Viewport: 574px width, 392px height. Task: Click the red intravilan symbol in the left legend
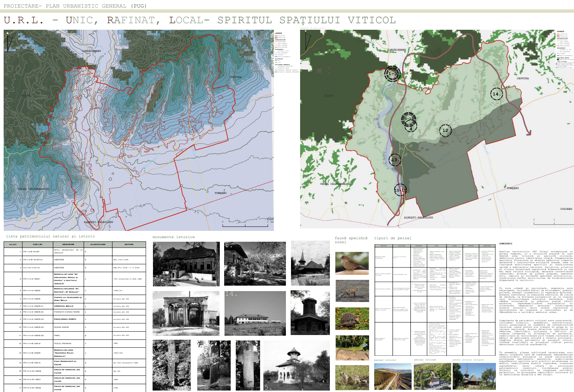point(276,38)
